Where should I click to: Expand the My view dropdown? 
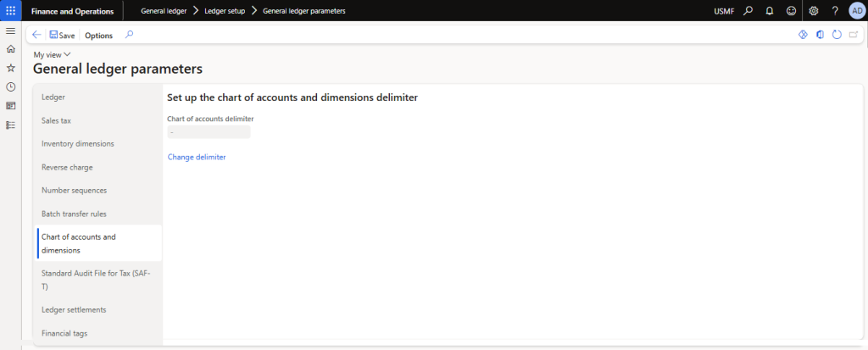point(52,54)
